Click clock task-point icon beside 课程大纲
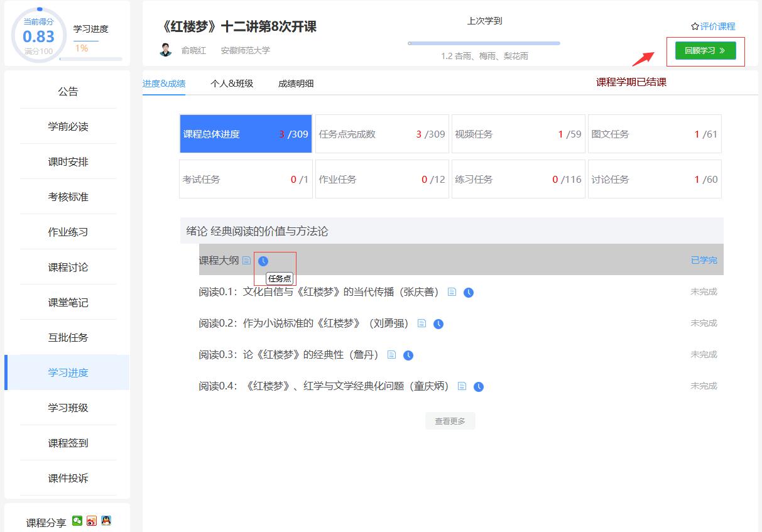Screen dimensions: 762x532 (x=263, y=261)
